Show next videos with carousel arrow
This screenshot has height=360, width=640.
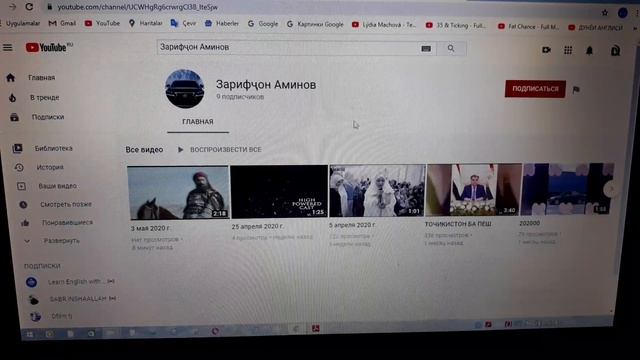pos(611,189)
